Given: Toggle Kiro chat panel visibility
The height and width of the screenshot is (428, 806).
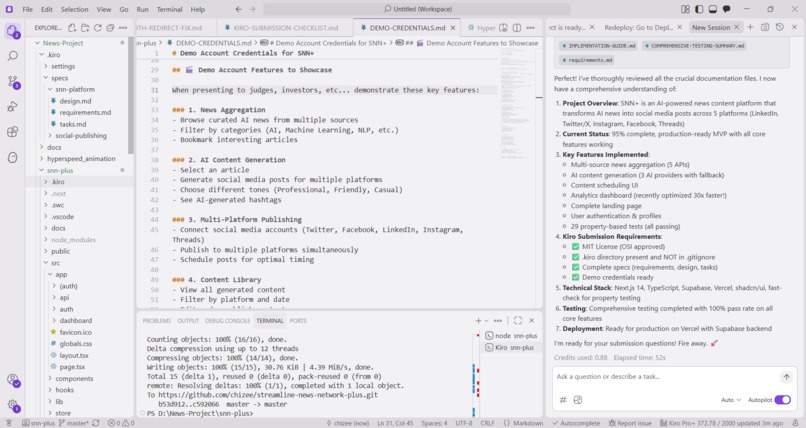Looking at the screenshot, I should coord(727,9).
